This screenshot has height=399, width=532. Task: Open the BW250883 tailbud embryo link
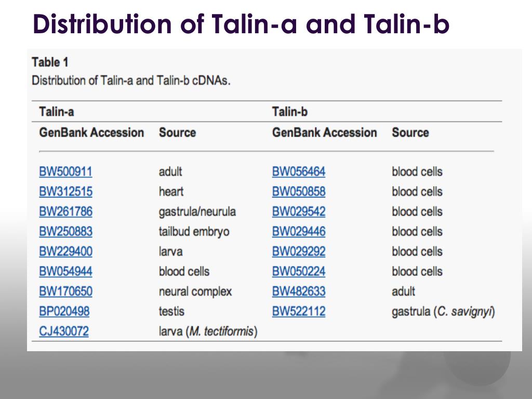[x=65, y=231]
